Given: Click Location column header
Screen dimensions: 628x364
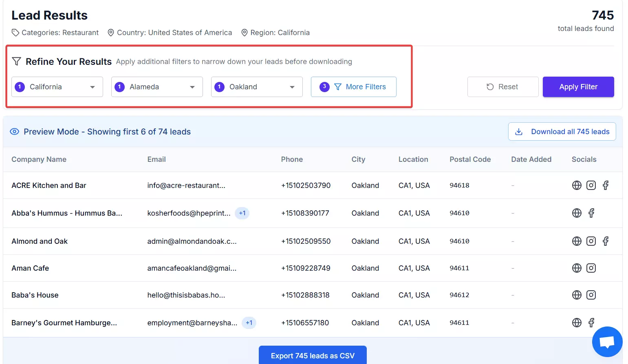Looking at the screenshot, I should pyautogui.click(x=413, y=159).
